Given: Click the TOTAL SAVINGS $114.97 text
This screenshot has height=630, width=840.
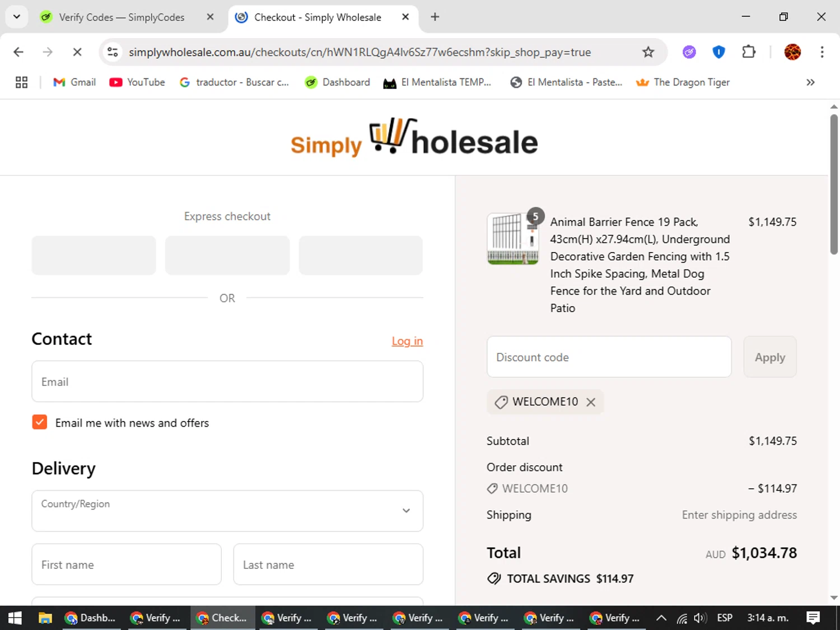Looking at the screenshot, I should tap(570, 578).
